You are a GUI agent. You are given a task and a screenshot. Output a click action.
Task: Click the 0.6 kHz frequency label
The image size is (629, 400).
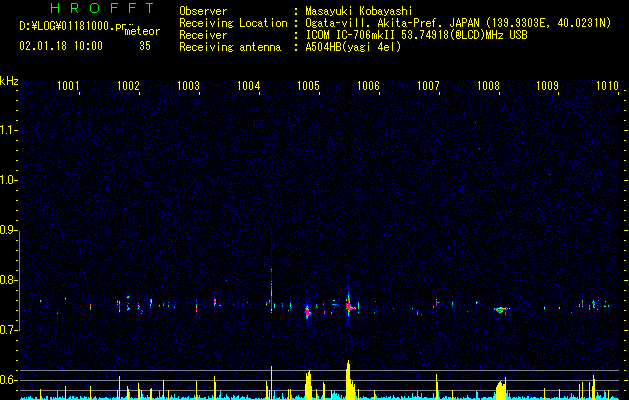tap(8, 380)
